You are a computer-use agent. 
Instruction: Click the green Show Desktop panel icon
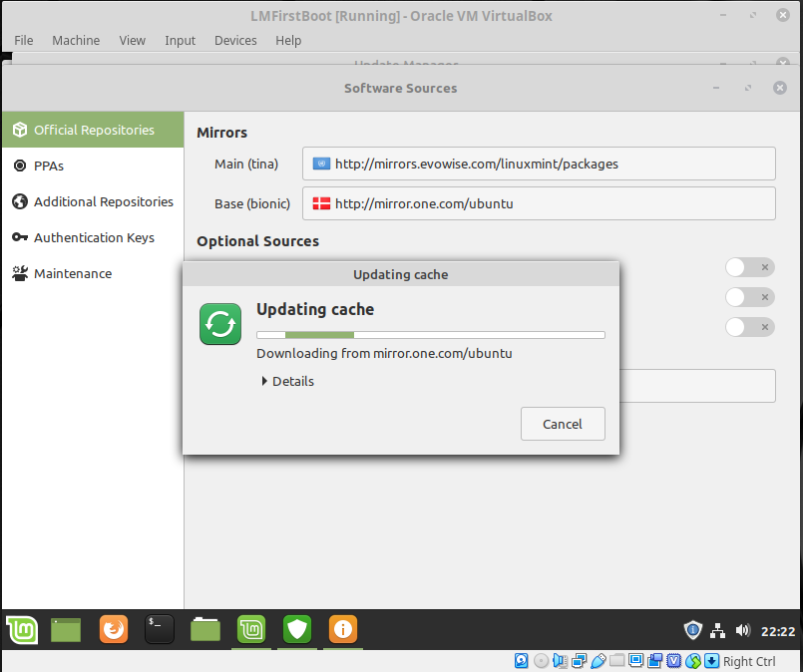(x=66, y=629)
